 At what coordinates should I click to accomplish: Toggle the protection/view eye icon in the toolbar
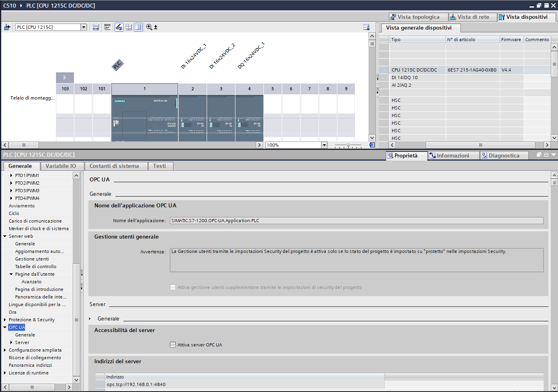(x=119, y=27)
